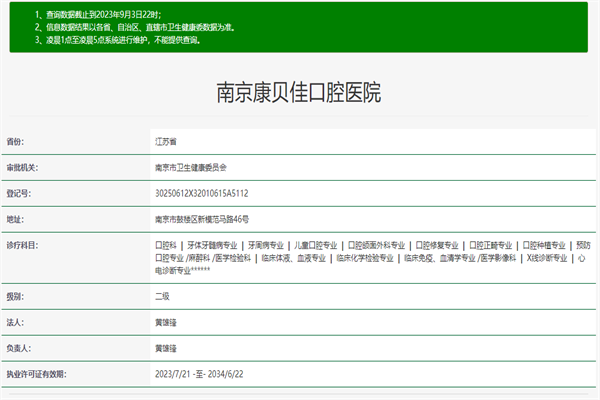This screenshot has width=600, height=400.
Task: Click the department entry 临床体液、血液专业
Action: coord(293,258)
